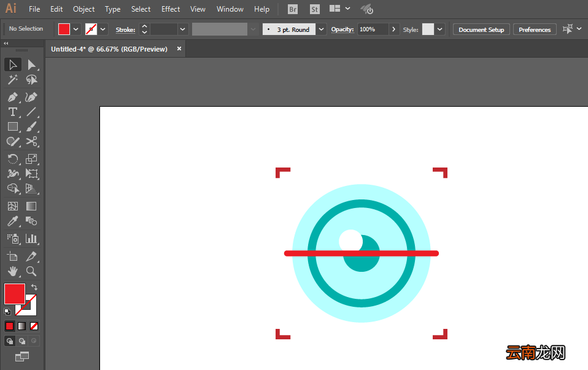
Task: Select the Curvature tool
Action: [x=31, y=97]
